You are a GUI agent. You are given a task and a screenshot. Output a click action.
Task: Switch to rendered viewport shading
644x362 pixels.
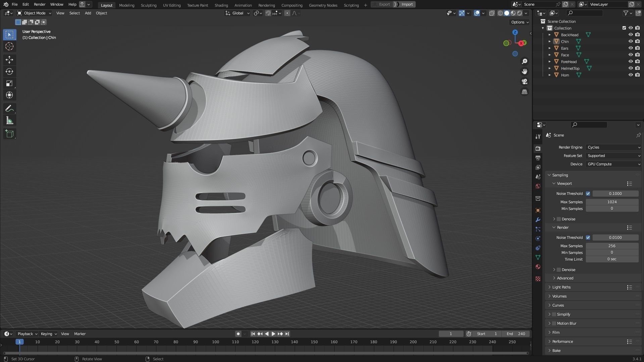(x=519, y=13)
